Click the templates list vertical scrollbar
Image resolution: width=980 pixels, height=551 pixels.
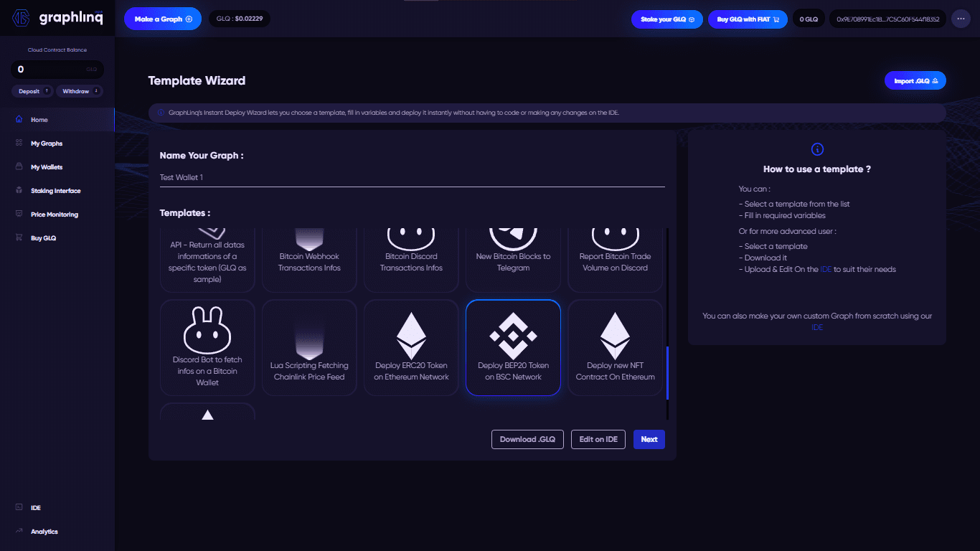click(667, 373)
